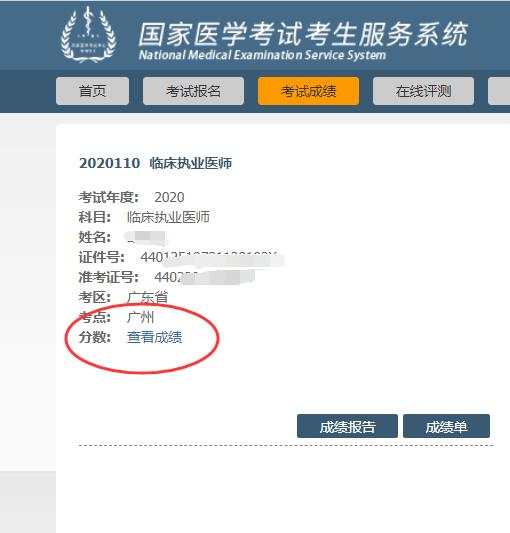Click the 查看成绩 score link
Viewport: 510px width, 533px height.
[155, 337]
